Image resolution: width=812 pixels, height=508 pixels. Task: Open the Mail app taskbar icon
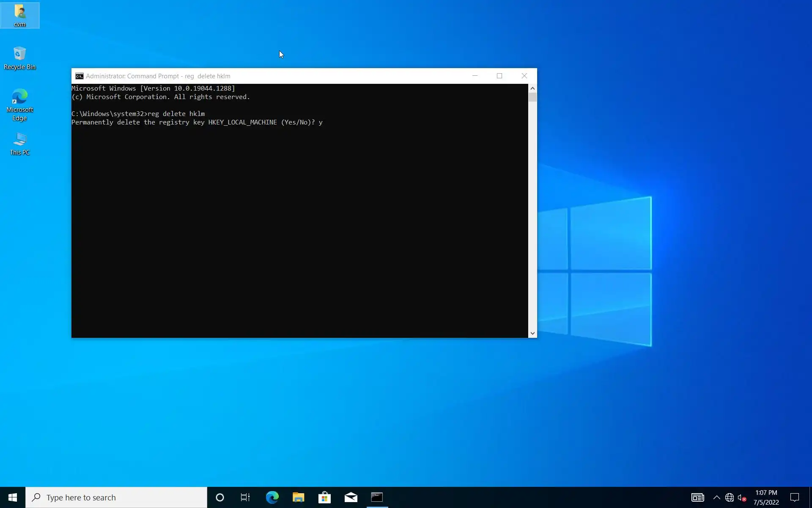[x=351, y=497]
